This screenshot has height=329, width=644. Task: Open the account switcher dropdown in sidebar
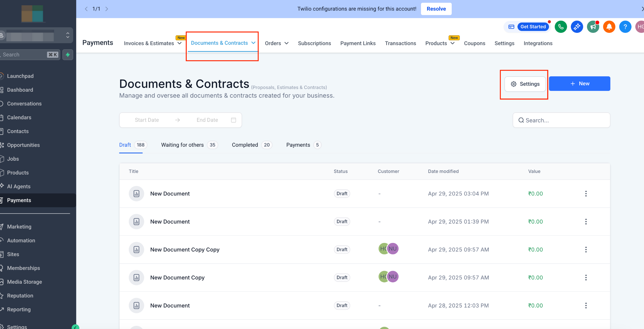(x=68, y=35)
